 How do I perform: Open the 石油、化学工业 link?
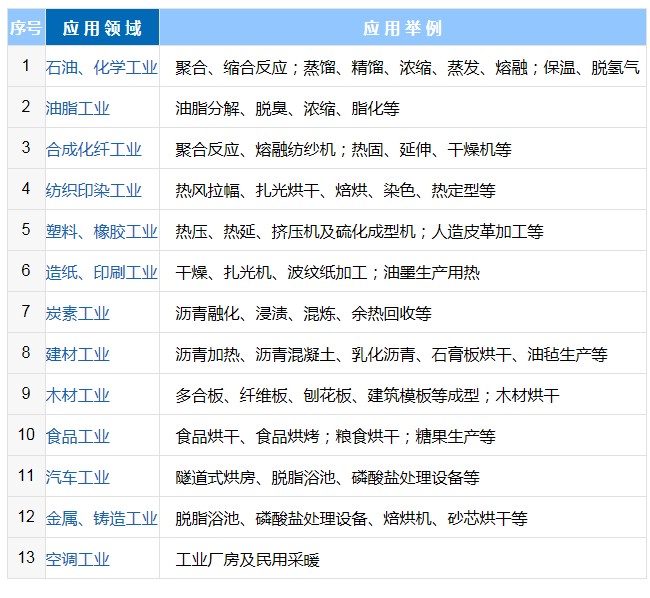pos(101,68)
